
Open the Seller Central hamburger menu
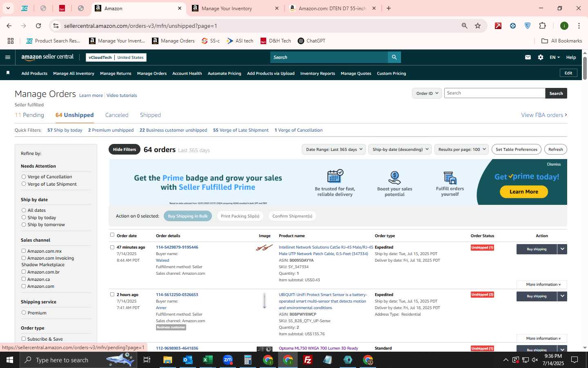[8, 57]
